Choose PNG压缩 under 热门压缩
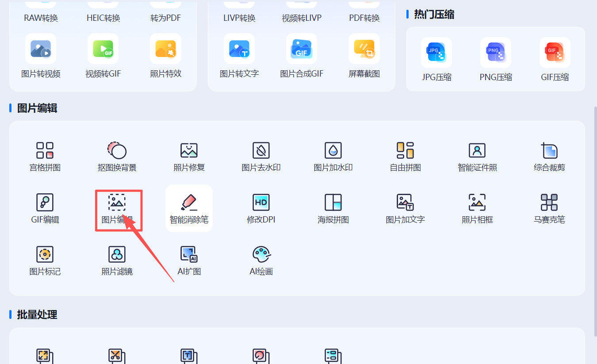The image size is (597, 364). tap(496, 60)
